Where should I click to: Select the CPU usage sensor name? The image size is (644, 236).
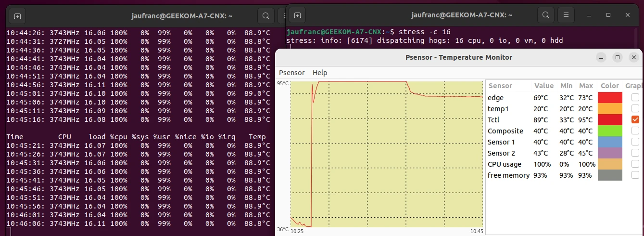(505, 164)
